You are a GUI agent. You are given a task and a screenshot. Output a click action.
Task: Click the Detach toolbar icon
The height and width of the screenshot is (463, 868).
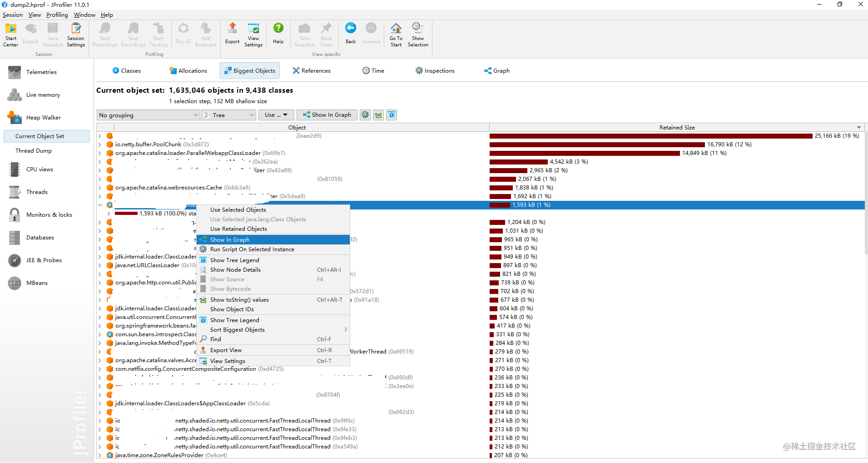[x=30, y=34]
